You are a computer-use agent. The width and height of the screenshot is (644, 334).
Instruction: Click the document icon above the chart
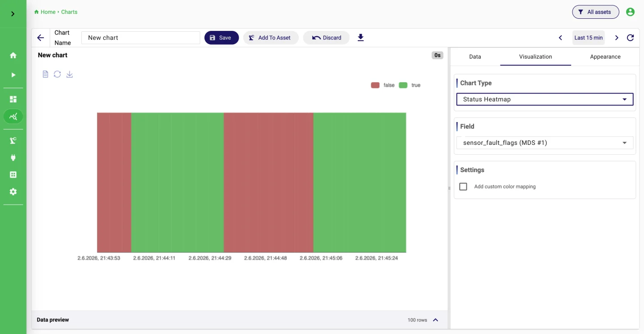coord(45,74)
